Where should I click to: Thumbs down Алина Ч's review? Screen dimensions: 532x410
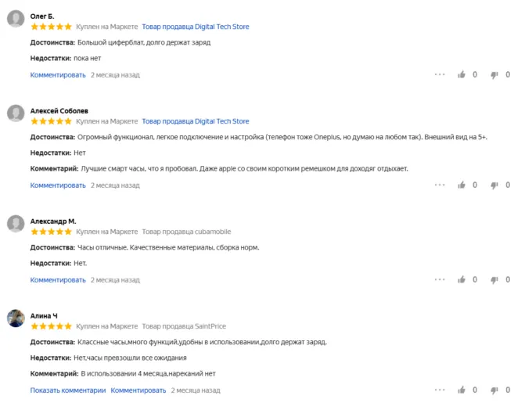pos(494,390)
